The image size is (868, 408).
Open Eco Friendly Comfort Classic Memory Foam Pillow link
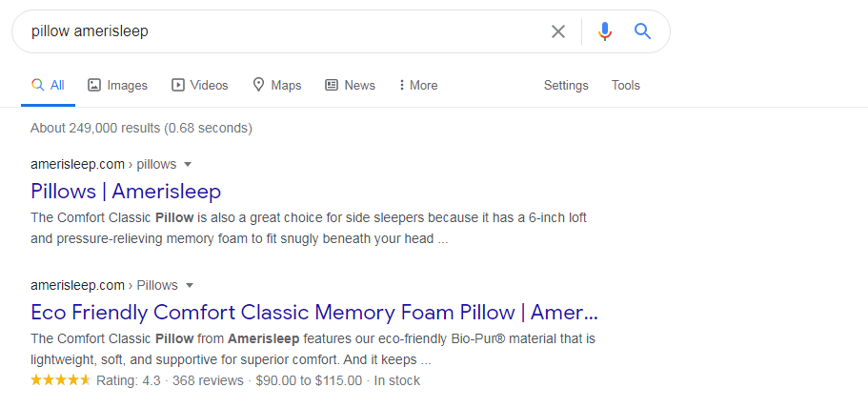[314, 313]
